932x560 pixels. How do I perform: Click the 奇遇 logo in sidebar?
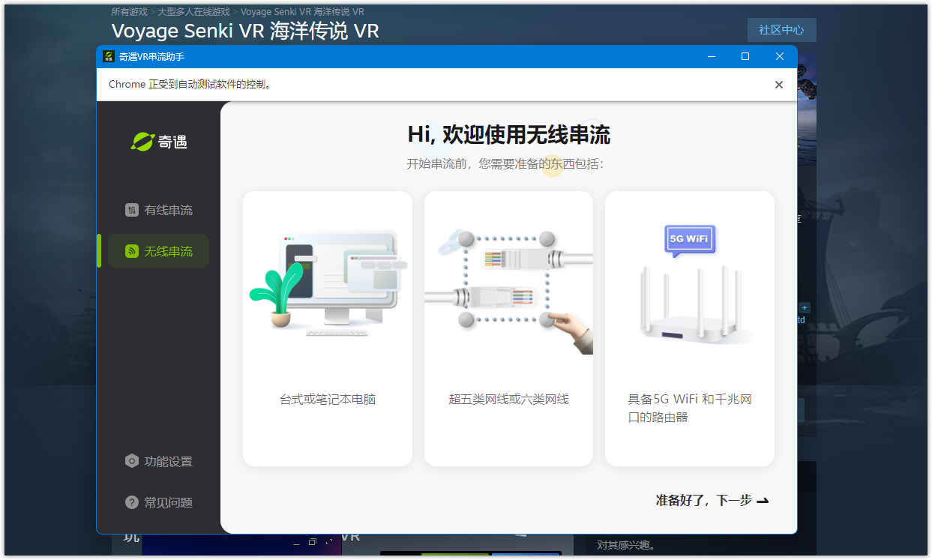click(x=159, y=141)
